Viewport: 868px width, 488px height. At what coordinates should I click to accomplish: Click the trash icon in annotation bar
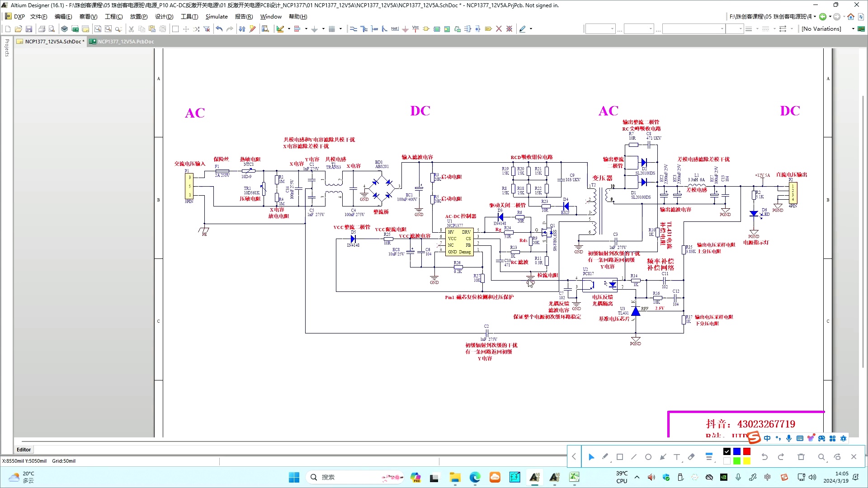coord(801,457)
